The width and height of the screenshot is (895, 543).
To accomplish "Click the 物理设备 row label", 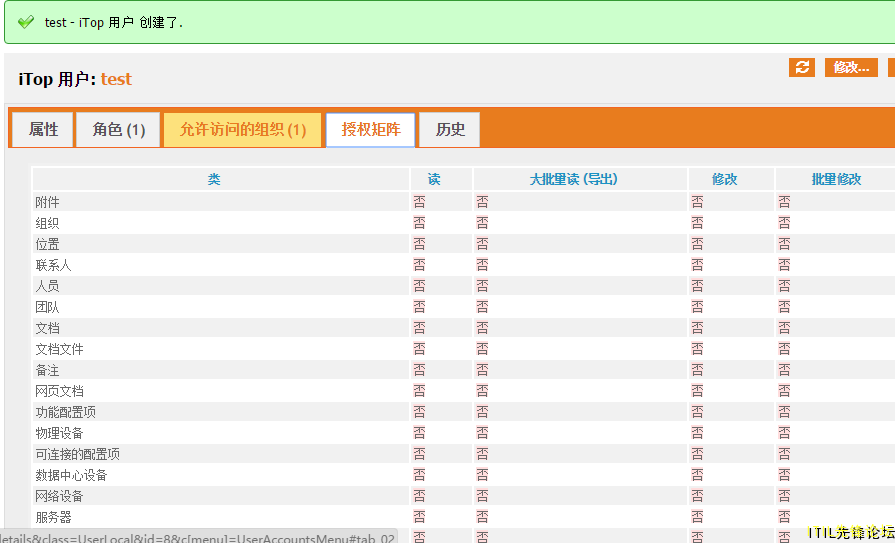I will 59,433.
